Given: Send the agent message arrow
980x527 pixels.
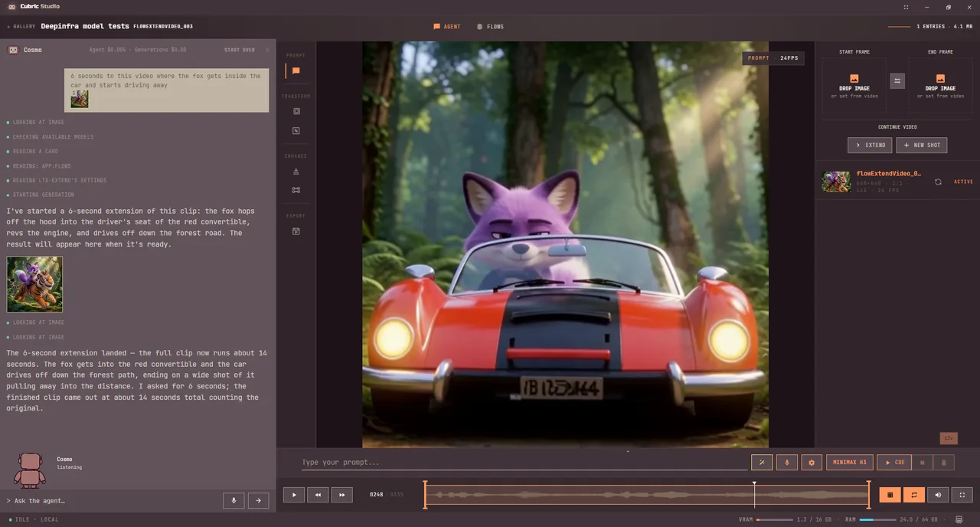Looking at the screenshot, I should click(x=258, y=500).
